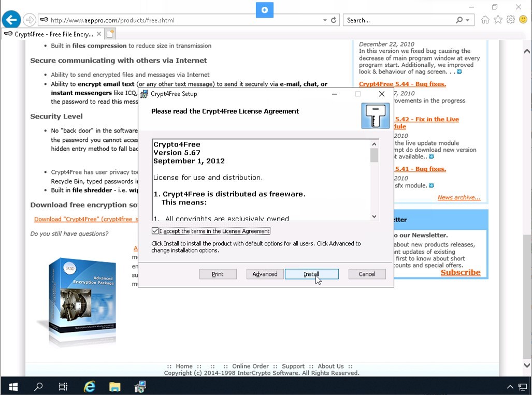The height and width of the screenshot is (395, 532).
Task: Toggle the accept License Agreement checkbox
Action: [x=155, y=231]
